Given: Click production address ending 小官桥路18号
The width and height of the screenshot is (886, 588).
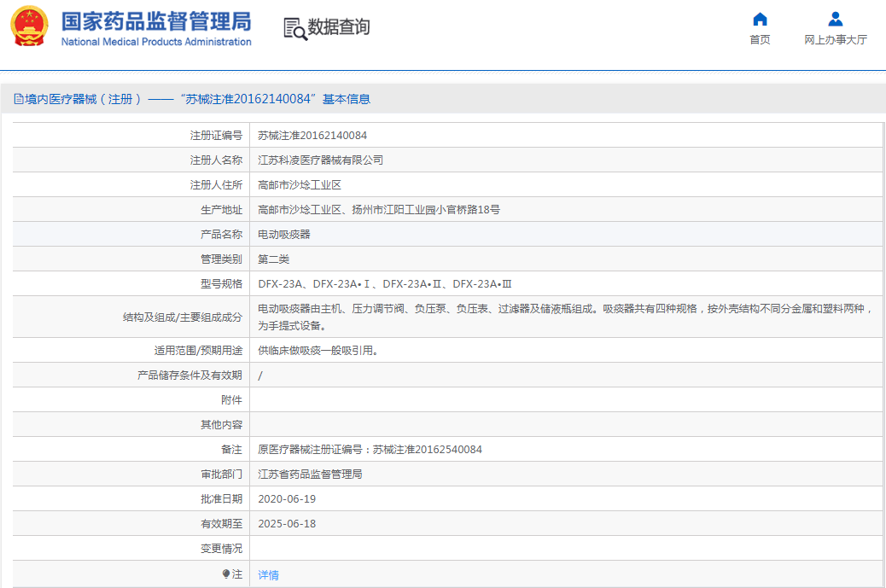Looking at the screenshot, I should click(379, 210).
